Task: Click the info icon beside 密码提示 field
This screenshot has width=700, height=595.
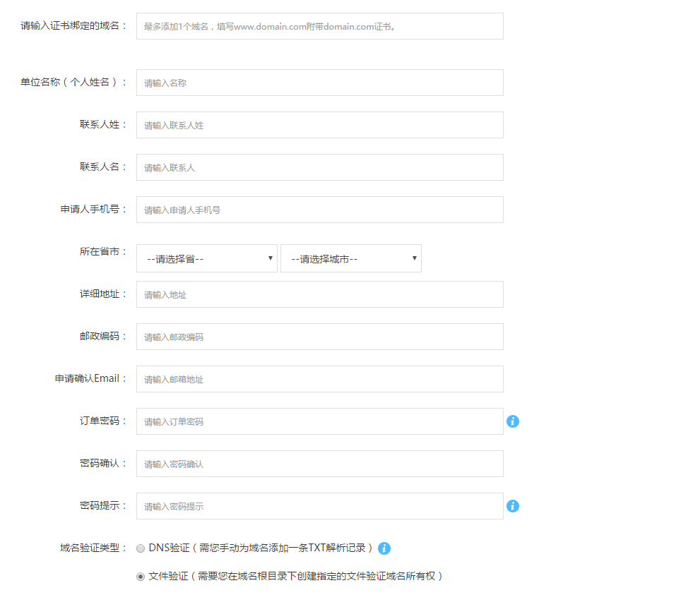Action: click(x=513, y=506)
